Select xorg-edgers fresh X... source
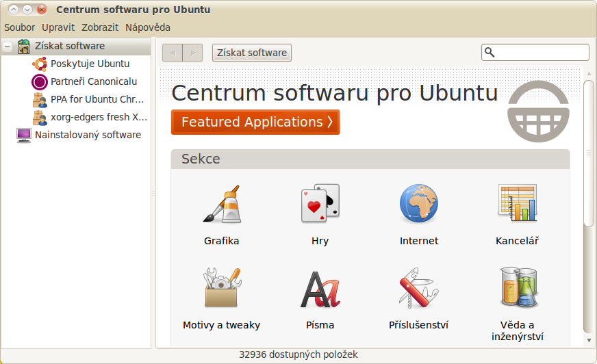597x364 pixels. coord(99,117)
